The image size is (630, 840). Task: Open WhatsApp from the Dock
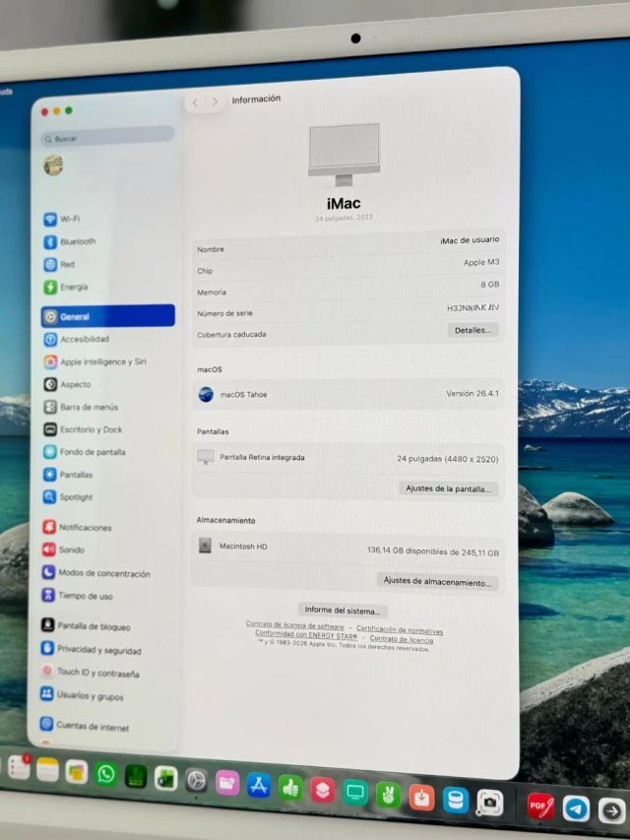(x=105, y=775)
